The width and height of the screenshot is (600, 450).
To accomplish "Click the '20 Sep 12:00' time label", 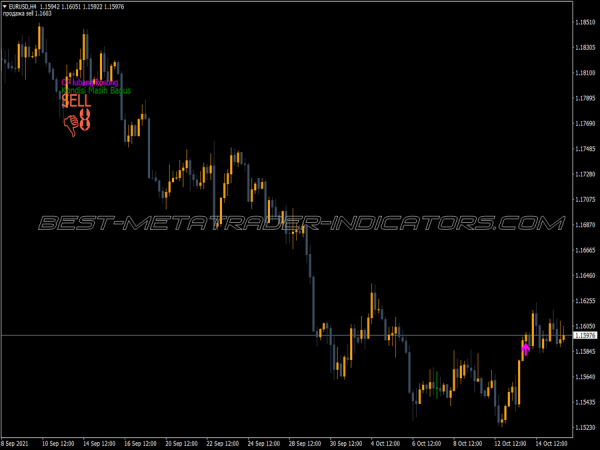I will [181, 443].
